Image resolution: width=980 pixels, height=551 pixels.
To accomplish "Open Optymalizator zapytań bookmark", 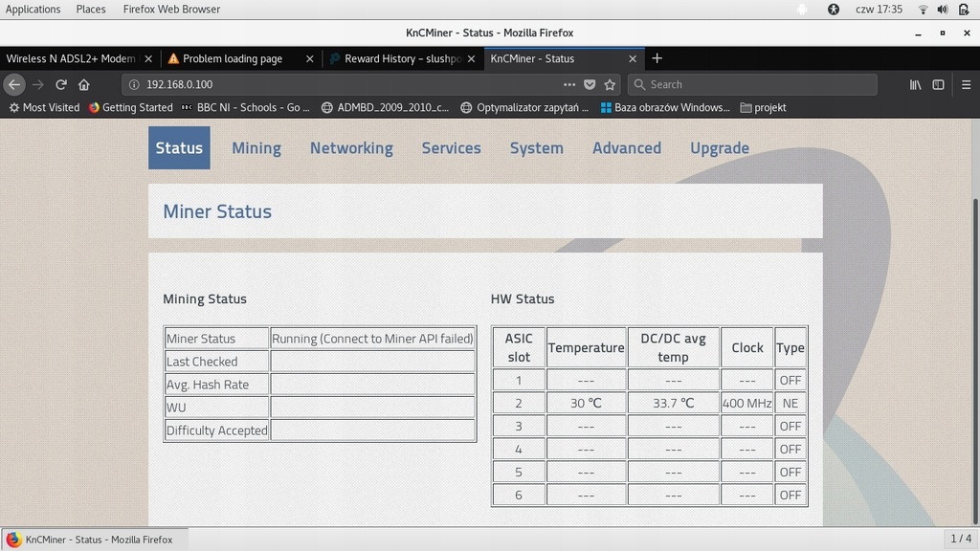I will pyautogui.click(x=524, y=107).
